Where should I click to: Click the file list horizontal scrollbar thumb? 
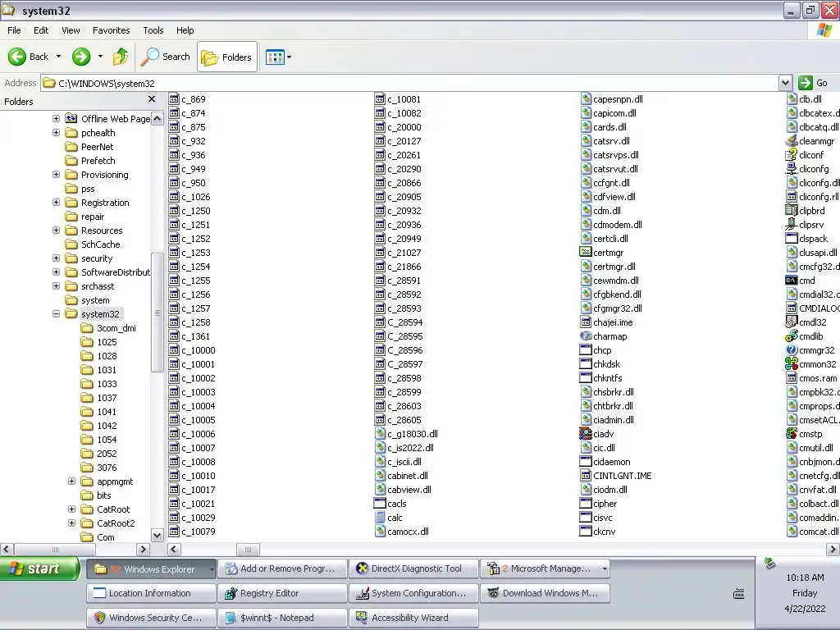click(248, 549)
